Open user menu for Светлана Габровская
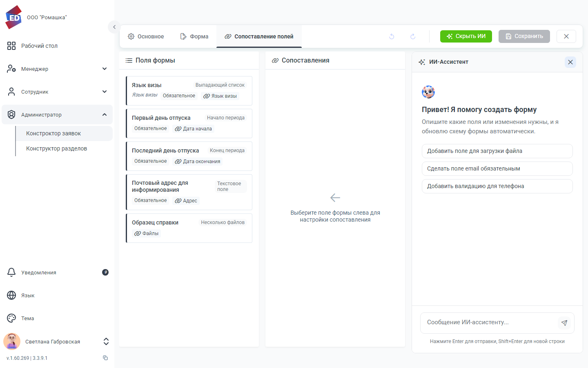 (57, 341)
